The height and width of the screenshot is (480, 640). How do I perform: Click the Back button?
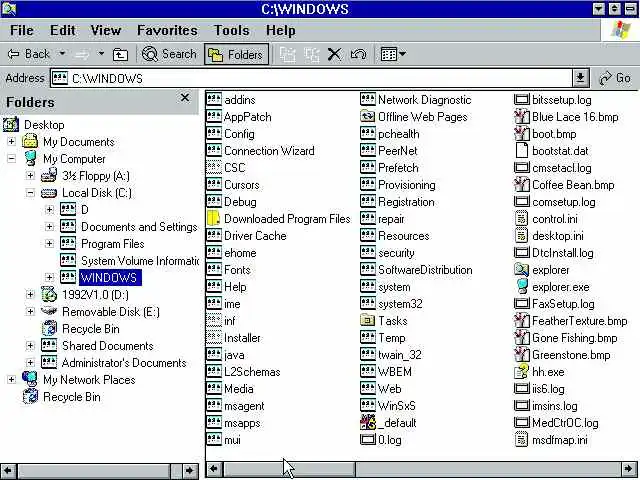(29, 54)
